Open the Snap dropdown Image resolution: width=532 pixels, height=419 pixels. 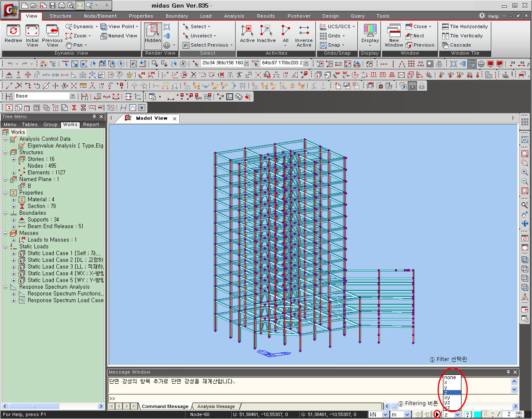tap(332, 45)
